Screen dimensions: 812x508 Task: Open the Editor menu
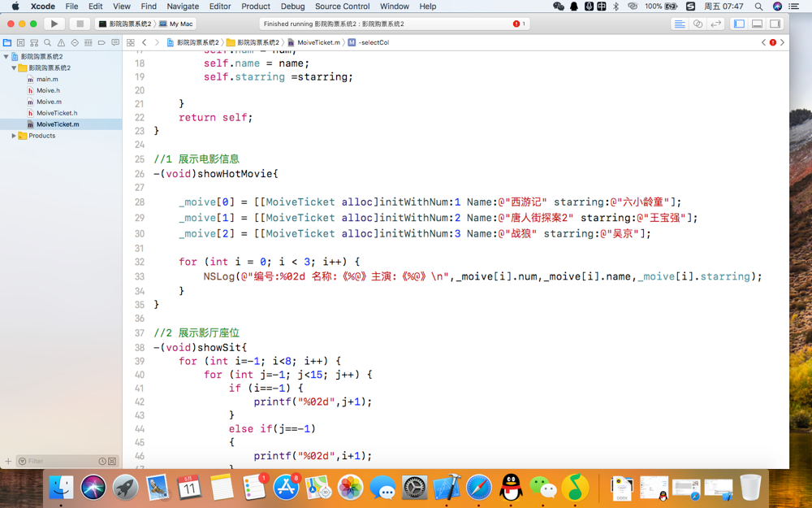click(x=220, y=7)
